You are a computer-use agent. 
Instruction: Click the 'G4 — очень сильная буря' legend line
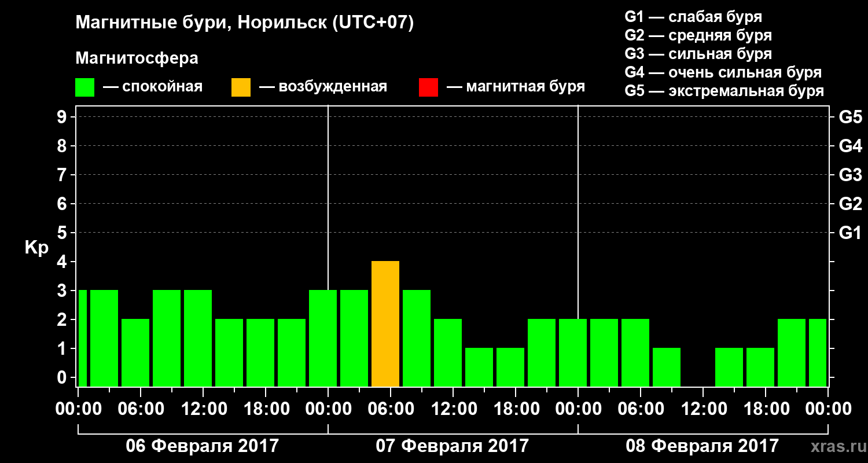pyautogui.click(x=723, y=72)
